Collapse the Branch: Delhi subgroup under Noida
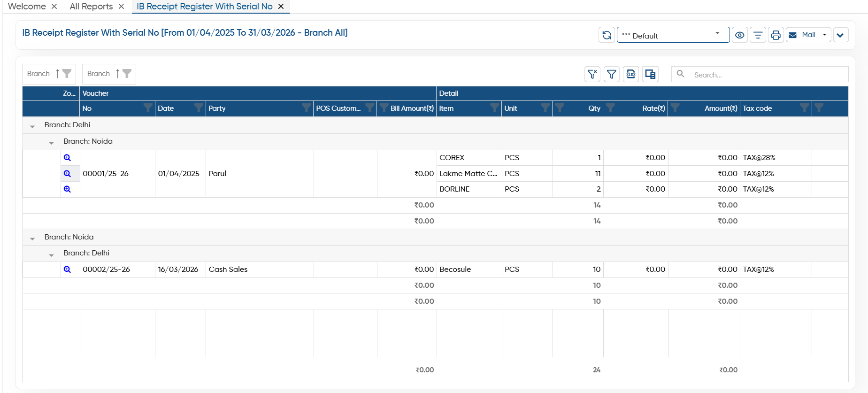This screenshot has height=393, width=868. pos(51,254)
